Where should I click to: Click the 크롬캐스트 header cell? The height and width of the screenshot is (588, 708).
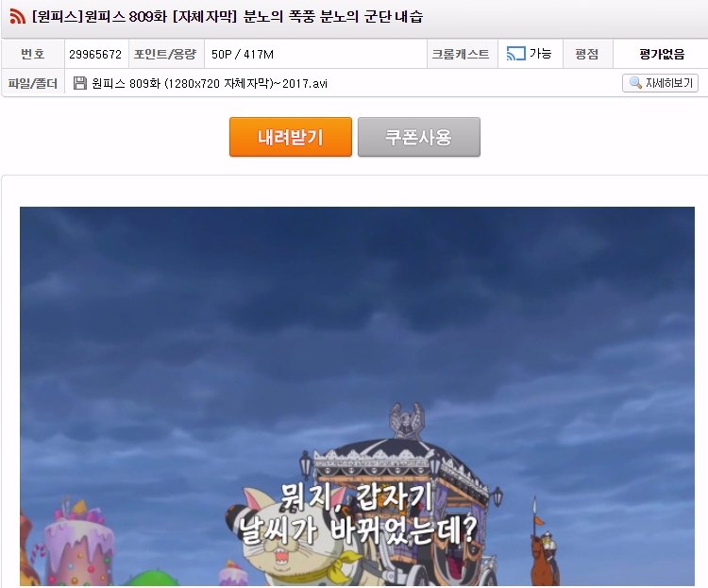[461, 54]
